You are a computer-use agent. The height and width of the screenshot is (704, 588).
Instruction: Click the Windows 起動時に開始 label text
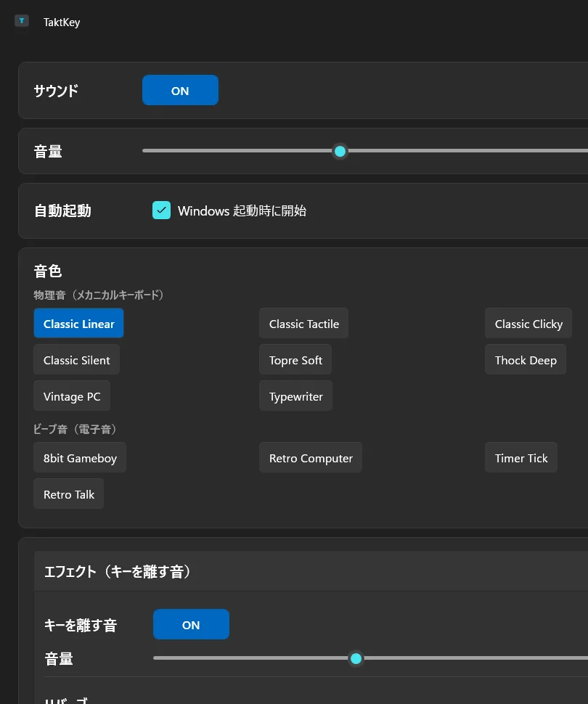(x=242, y=210)
